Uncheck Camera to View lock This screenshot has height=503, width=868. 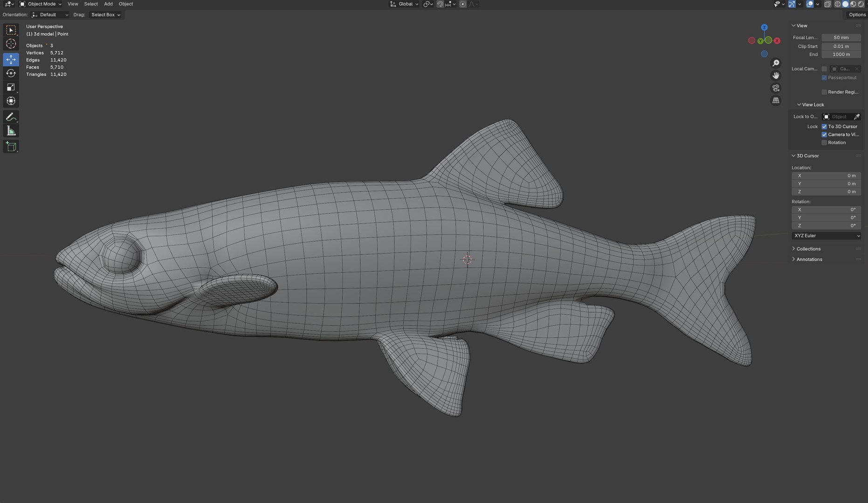(824, 135)
